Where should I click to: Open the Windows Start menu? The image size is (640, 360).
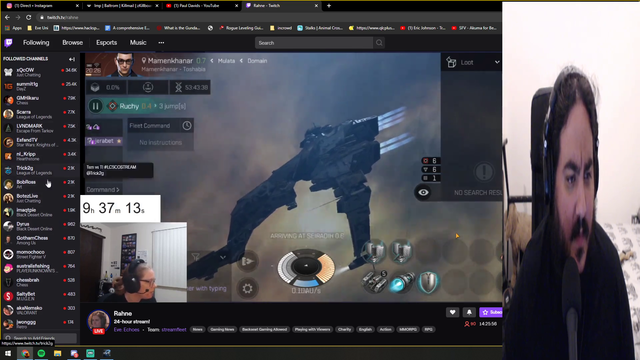(8, 353)
